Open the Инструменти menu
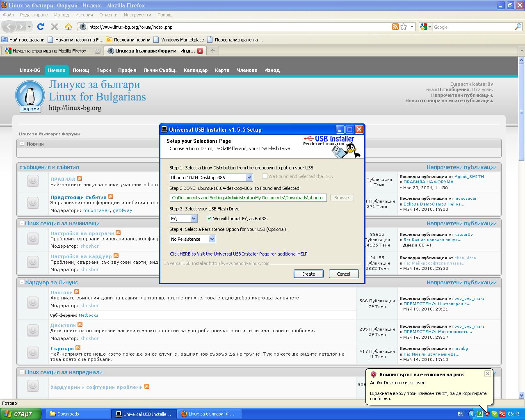The image size is (525, 420). tap(137, 15)
